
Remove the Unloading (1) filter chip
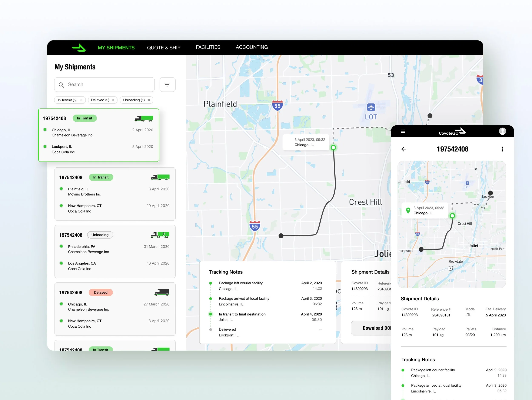[149, 100]
